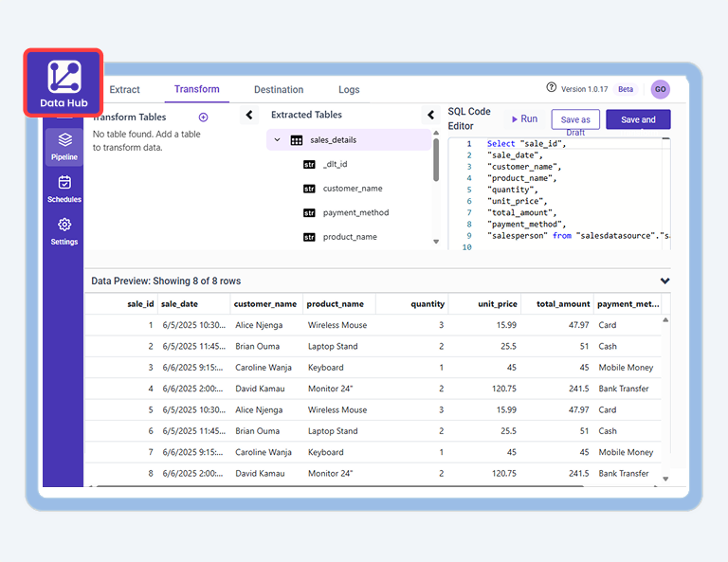Image resolution: width=728 pixels, height=562 pixels.
Task: Click the str icon beside payment_method
Action: [309, 212]
